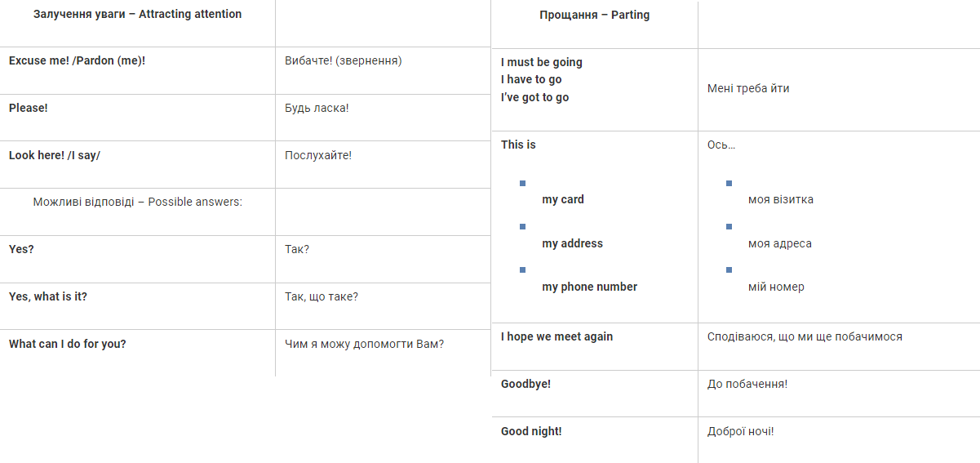Click the bullet marker above "my phone number"
The width and height of the screenshot is (980, 463).
(x=523, y=270)
